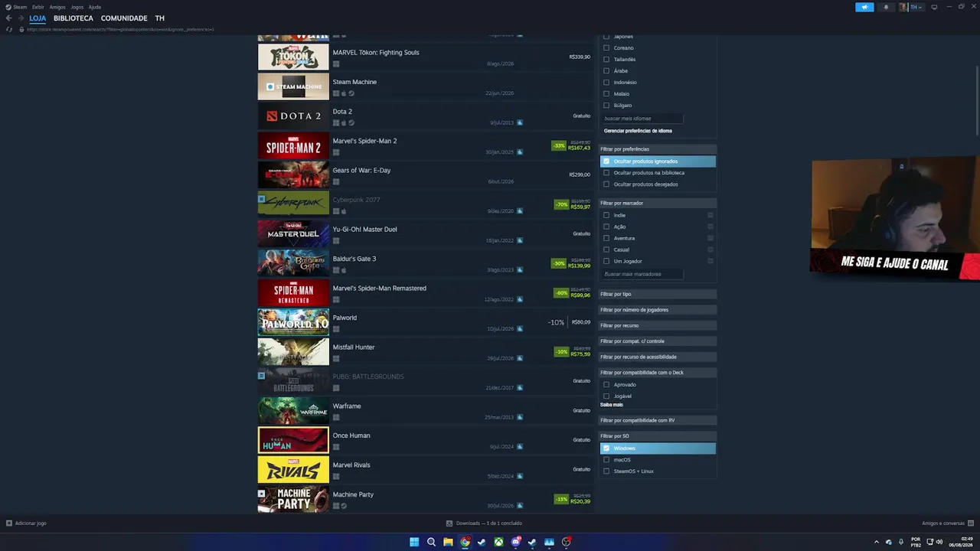Check the Árabe language filter
980x551 pixels.
click(606, 70)
